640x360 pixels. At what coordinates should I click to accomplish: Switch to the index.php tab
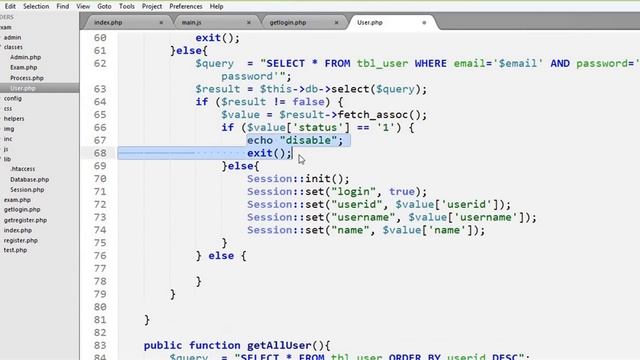(x=108, y=22)
